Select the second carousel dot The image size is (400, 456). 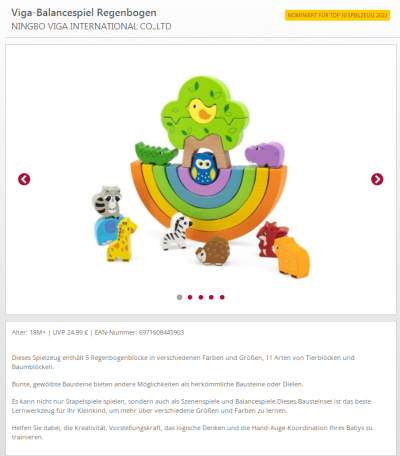click(x=190, y=297)
